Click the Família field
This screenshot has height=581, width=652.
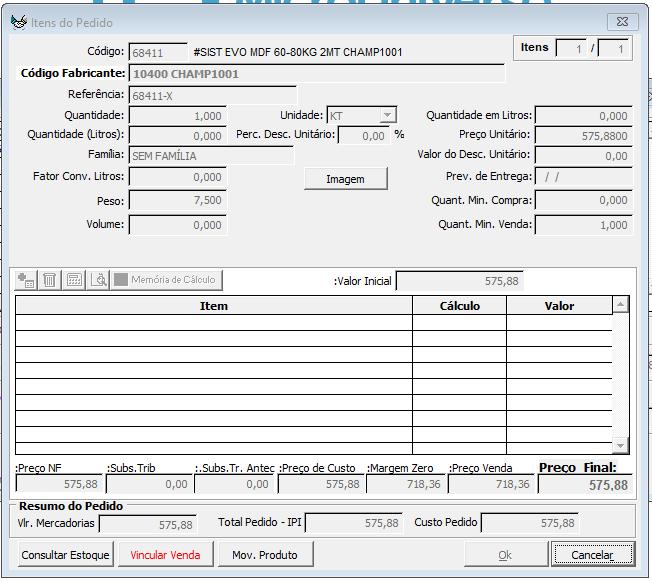click(211, 156)
